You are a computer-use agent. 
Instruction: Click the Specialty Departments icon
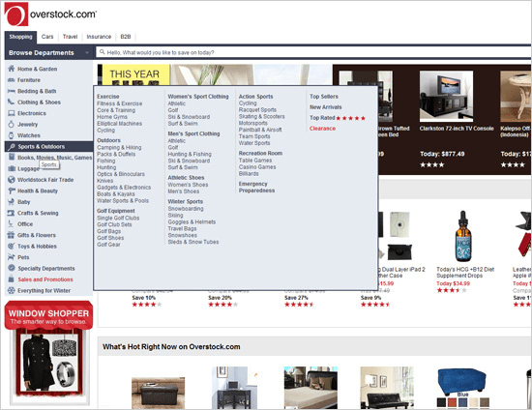[12, 268]
